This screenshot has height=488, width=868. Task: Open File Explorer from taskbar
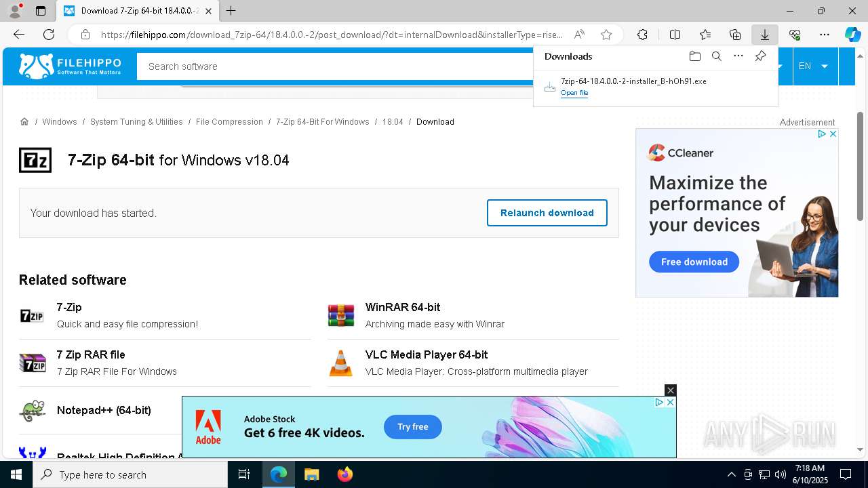311,474
